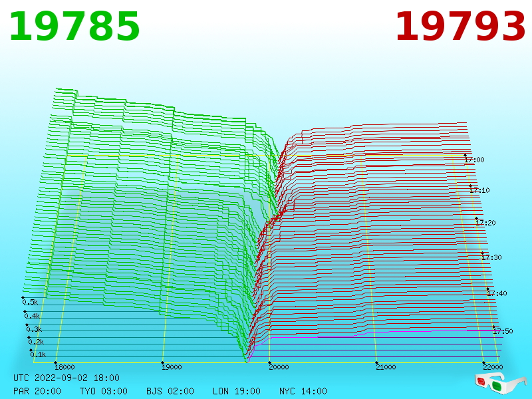Click the 17:20 time axis marker
This screenshot has width=532, height=399.
click(x=485, y=223)
